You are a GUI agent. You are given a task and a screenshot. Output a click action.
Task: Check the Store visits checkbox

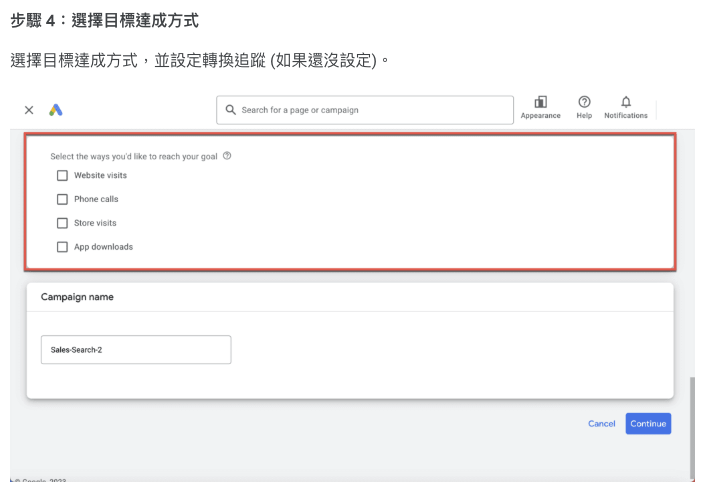pos(62,223)
